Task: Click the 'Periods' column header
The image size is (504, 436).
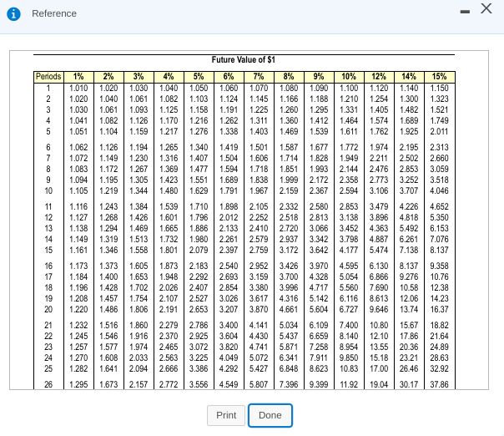Action: point(48,77)
